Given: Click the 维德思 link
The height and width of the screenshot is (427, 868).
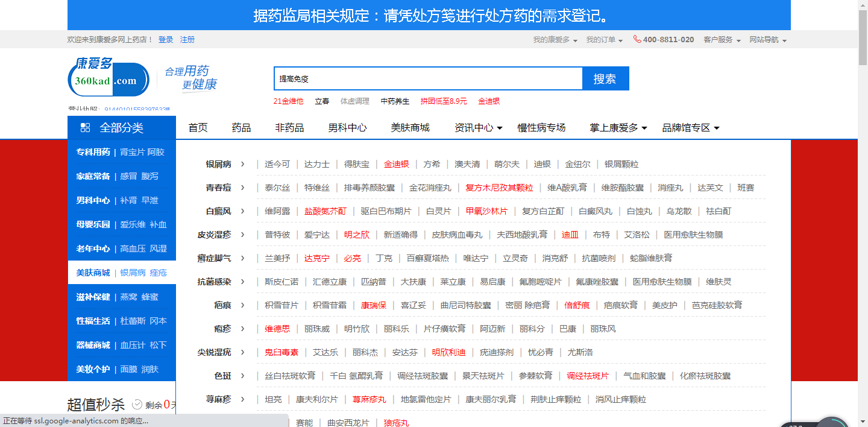Looking at the screenshot, I should (277, 329).
